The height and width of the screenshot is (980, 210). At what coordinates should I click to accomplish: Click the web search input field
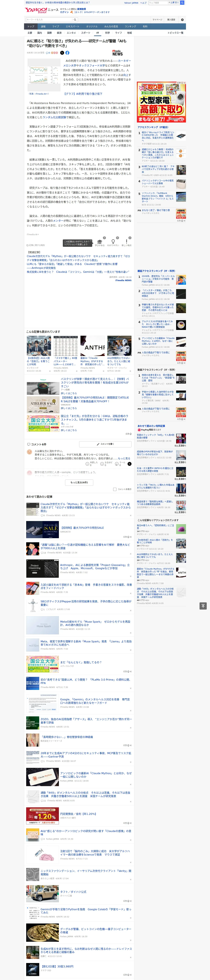pyautogui.click(x=158, y=3)
